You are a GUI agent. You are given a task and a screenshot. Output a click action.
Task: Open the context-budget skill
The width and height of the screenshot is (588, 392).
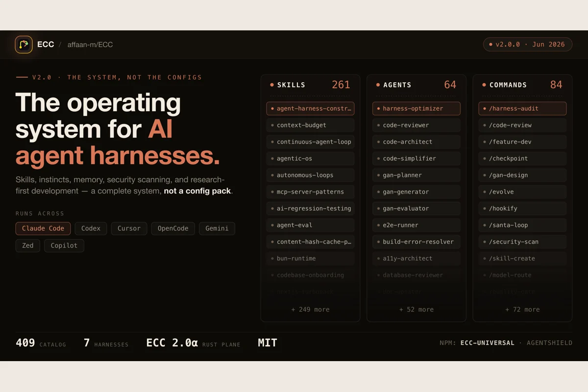pyautogui.click(x=310, y=125)
